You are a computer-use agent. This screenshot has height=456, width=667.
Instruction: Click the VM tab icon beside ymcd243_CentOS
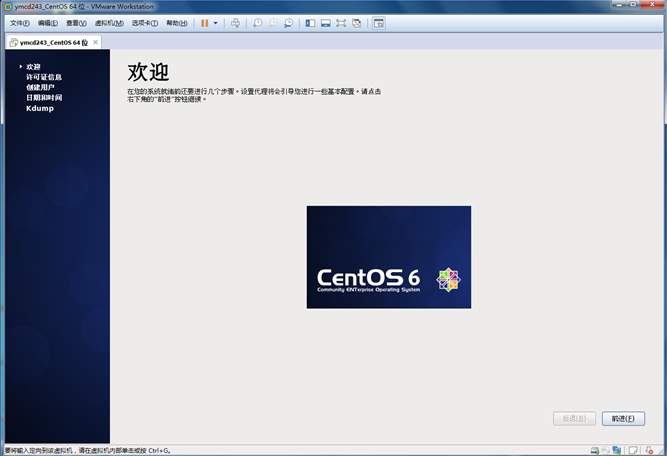(14, 42)
